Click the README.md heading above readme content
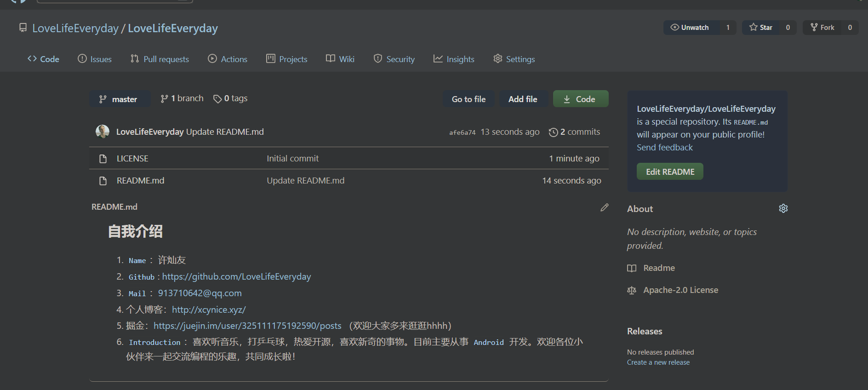This screenshot has height=390, width=868. [x=114, y=207]
